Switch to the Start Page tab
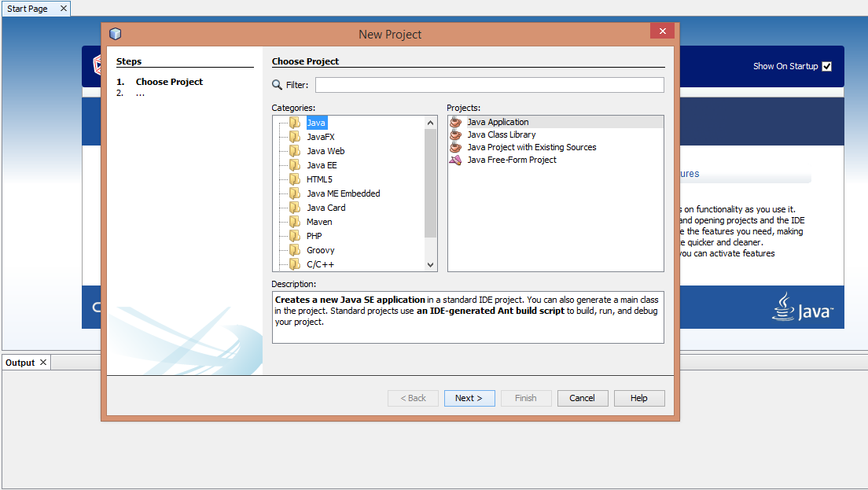The image size is (868, 490). click(x=28, y=9)
